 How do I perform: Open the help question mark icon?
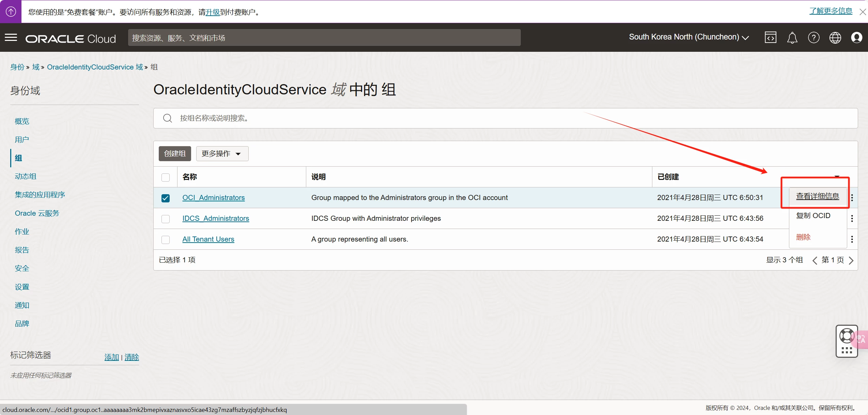pos(813,37)
